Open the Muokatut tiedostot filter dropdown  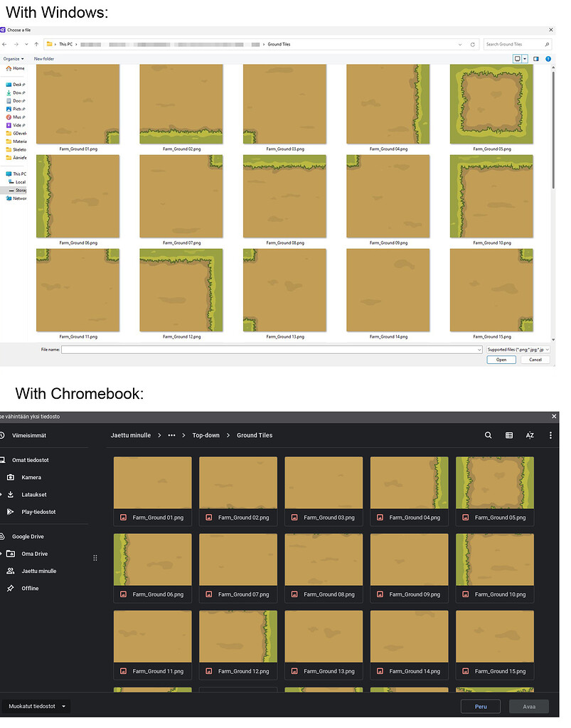pyautogui.click(x=36, y=706)
